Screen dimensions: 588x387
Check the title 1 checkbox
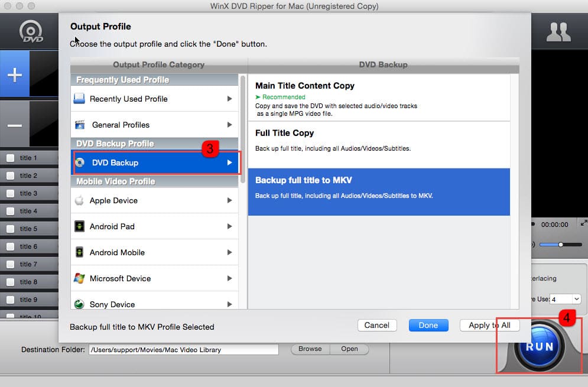(11, 158)
